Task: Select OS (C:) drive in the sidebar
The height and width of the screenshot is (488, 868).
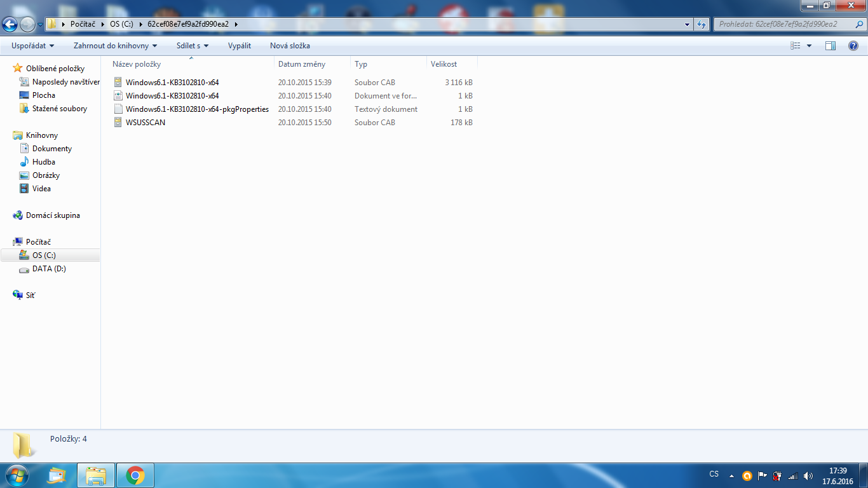Action: 50,255
